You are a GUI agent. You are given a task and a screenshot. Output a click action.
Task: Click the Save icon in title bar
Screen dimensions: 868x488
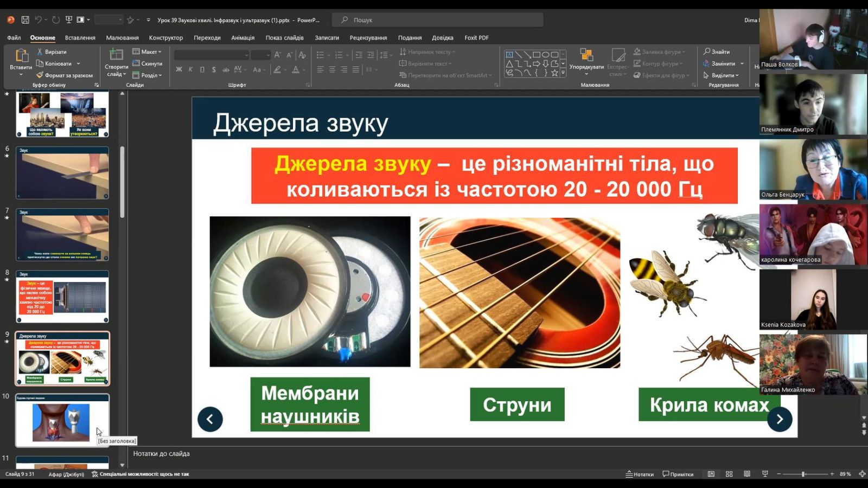(25, 20)
